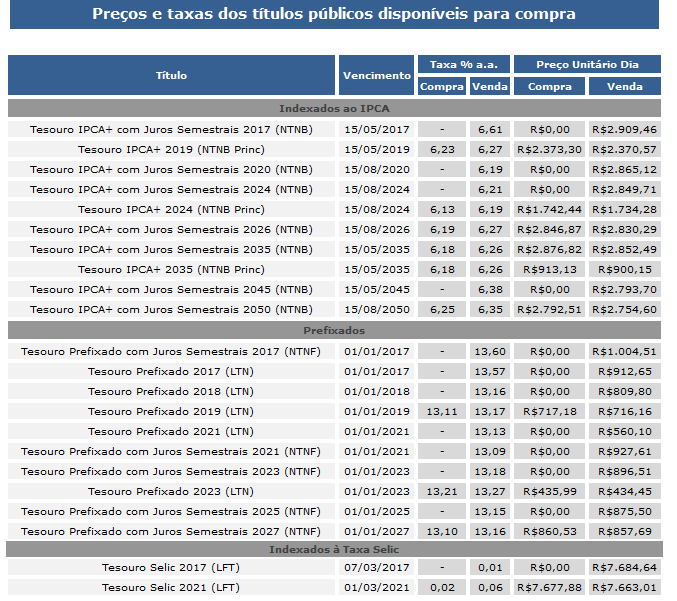Click Tesouro Prefixado 2023 (LTN) title
Image resolution: width=677 pixels, height=601 pixels.
[x=171, y=491]
